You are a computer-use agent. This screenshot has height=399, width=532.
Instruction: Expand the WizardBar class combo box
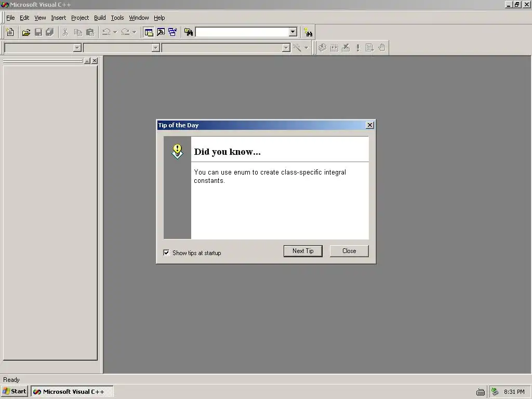pyautogui.click(x=77, y=48)
